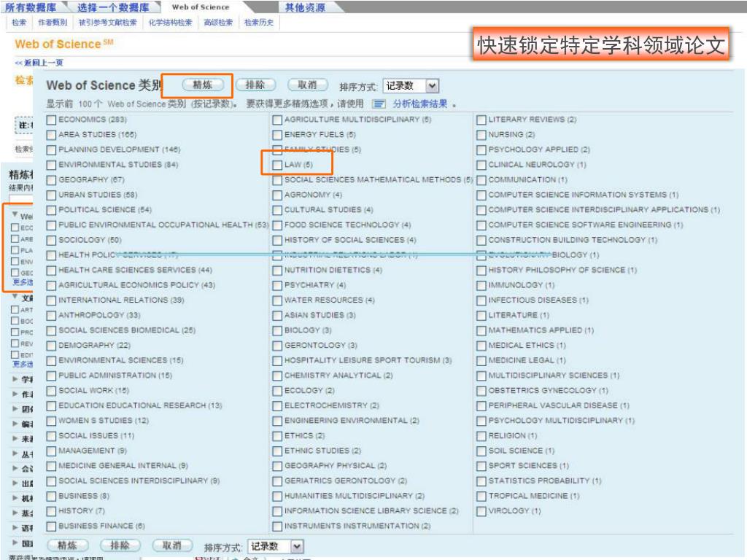
Task: Select the SPORT SCIENCES (1) checkbox
Action: pyautogui.click(x=481, y=466)
